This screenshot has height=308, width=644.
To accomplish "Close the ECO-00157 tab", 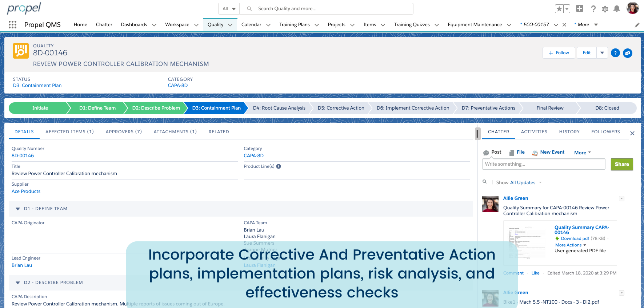I will pyautogui.click(x=564, y=25).
